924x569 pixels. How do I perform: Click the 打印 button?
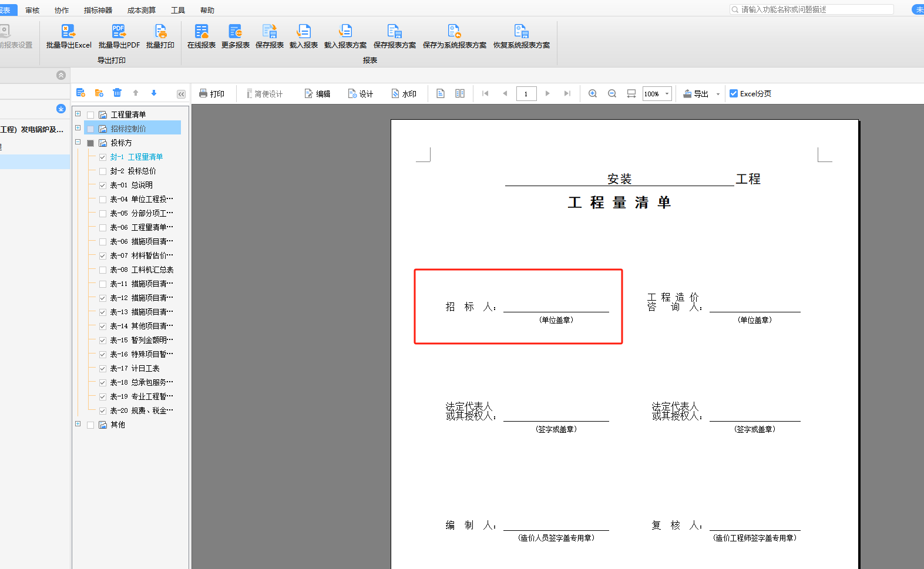coord(211,93)
